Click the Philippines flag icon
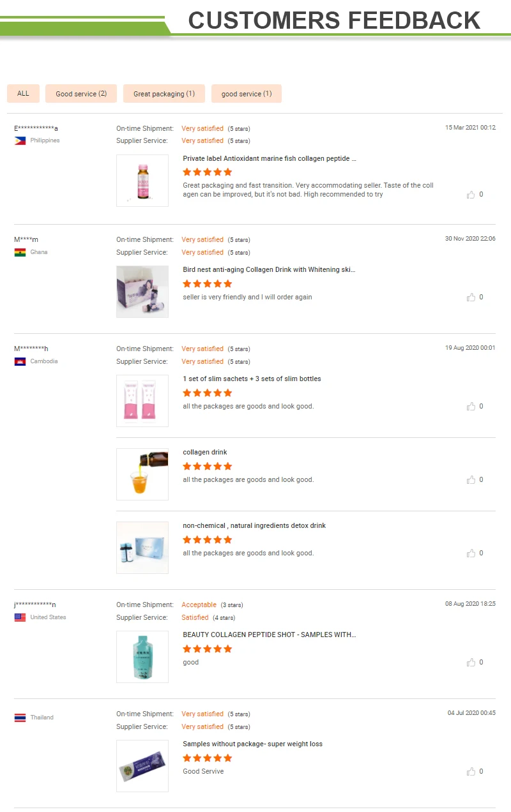This screenshot has height=812, width=511. [x=19, y=140]
